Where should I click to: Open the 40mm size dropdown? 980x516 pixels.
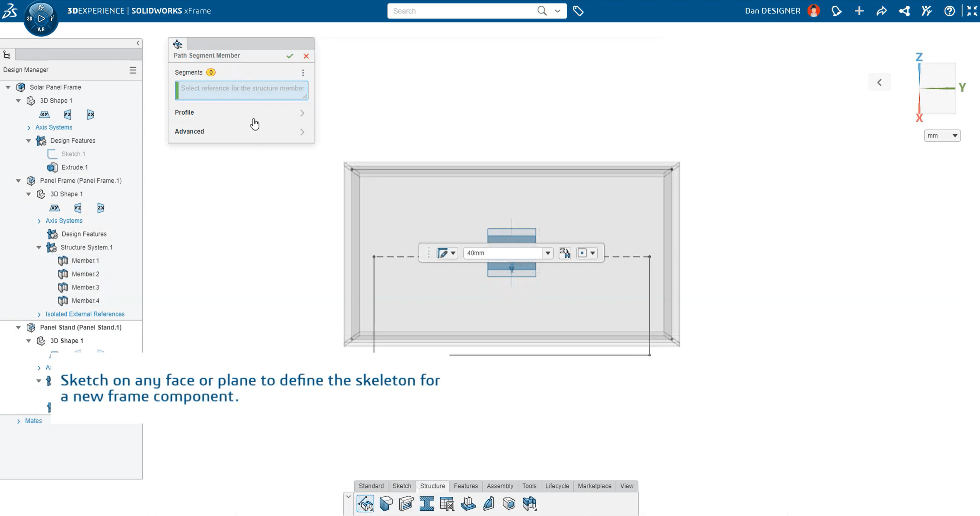point(548,253)
